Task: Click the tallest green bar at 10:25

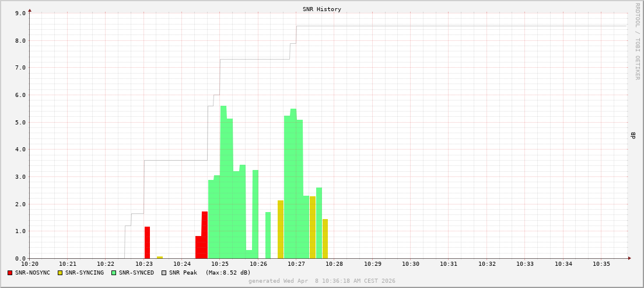Action: point(223,182)
